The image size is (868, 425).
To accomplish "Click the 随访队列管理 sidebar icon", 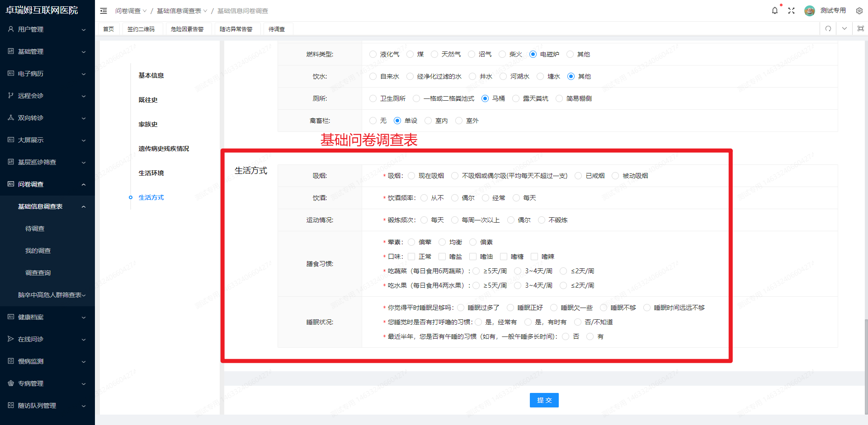I will [x=11, y=405].
